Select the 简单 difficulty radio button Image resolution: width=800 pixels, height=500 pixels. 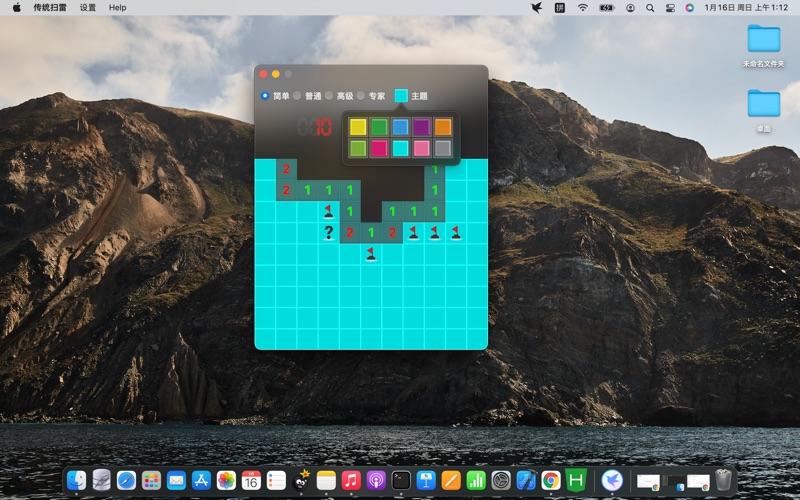click(x=265, y=96)
